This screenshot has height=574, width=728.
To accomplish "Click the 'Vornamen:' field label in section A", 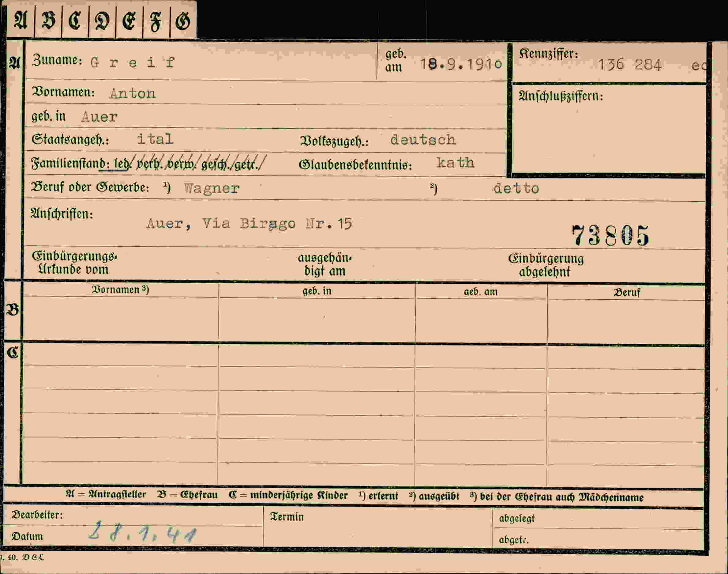I will point(63,92).
